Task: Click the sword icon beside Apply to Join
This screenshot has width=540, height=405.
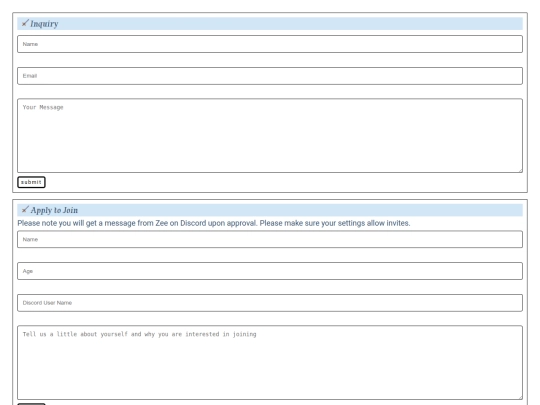Action: tap(25, 209)
